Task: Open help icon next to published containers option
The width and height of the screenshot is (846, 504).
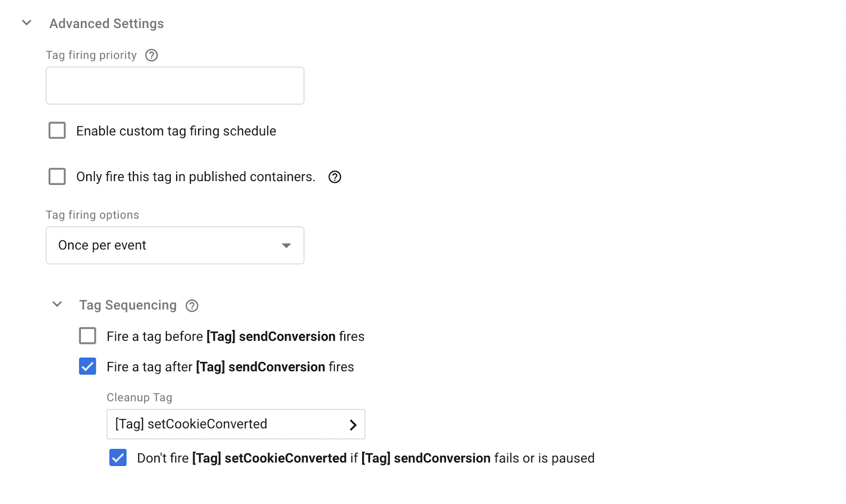Action: tap(335, 177)
